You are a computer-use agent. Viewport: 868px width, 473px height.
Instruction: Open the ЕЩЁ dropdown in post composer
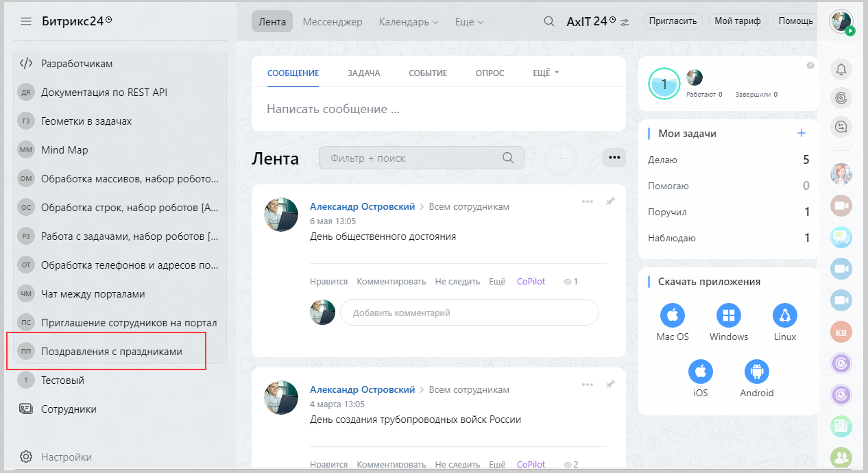[546, 73]
